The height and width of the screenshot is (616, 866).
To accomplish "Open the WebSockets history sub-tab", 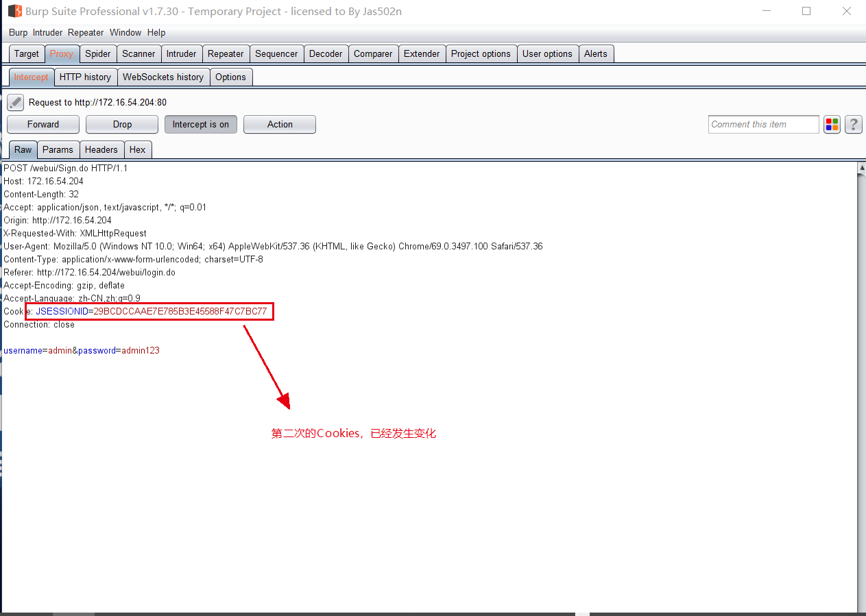I will click(x=163, y=77).
